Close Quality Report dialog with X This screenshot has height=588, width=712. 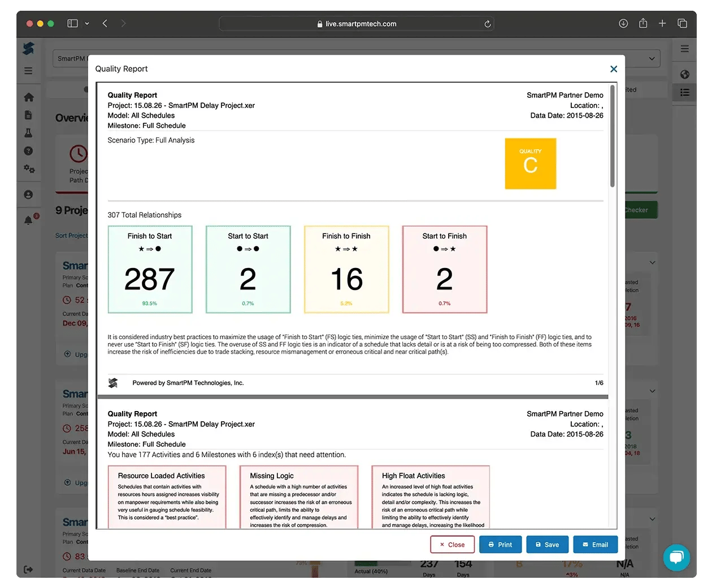click(x=613, y=69)
